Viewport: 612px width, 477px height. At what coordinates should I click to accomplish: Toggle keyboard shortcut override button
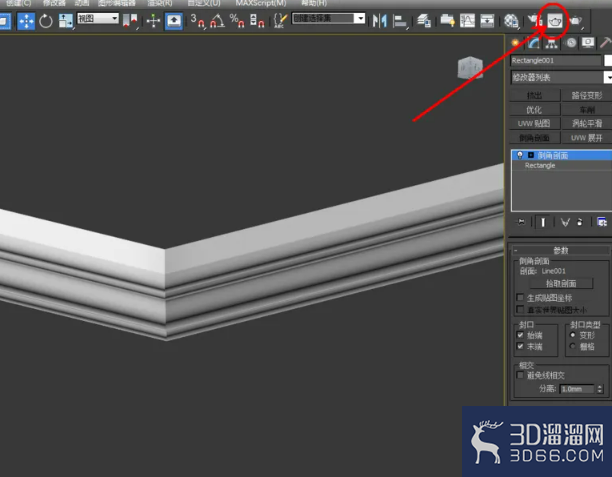pos(174,21)
